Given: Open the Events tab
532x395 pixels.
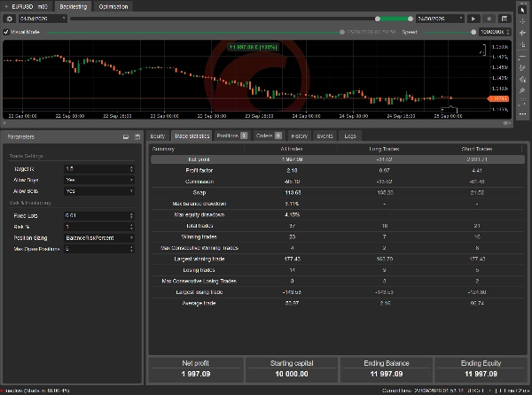Looking at the screenshot, I should point(325,136).
